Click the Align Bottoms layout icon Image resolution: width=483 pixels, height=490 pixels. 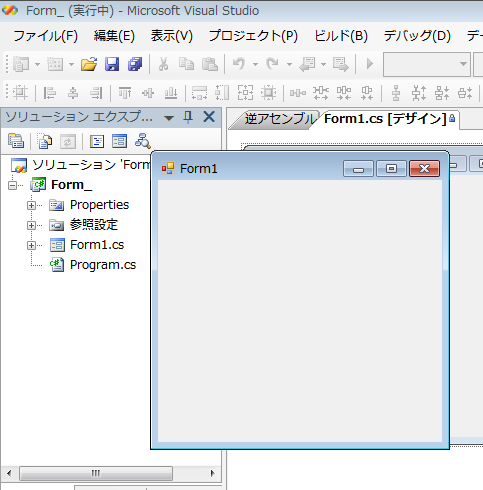coord(171,93)
